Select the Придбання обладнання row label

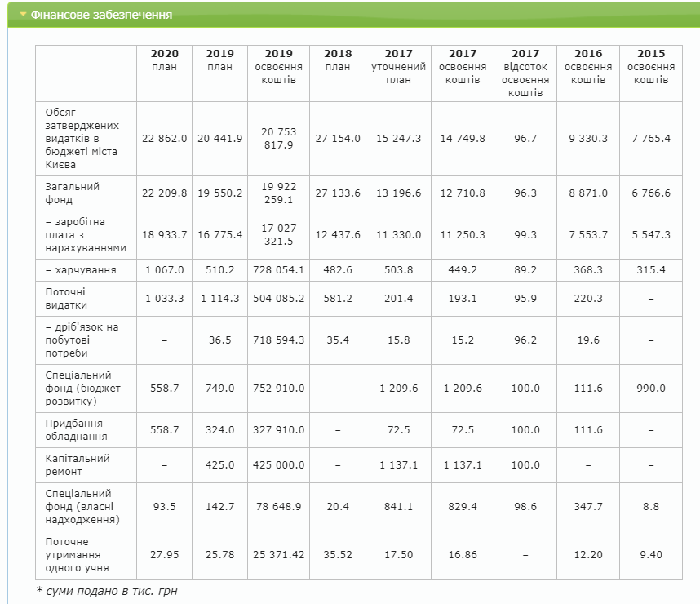point(77,429)
